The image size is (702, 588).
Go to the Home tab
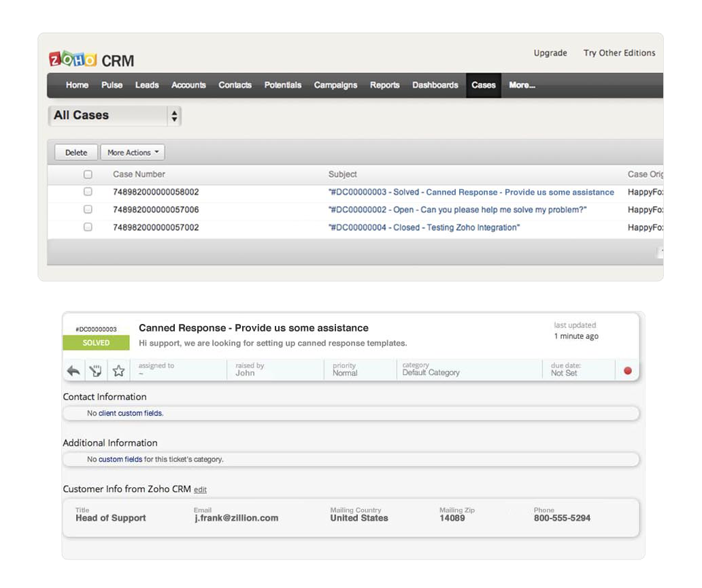point(77,85)
